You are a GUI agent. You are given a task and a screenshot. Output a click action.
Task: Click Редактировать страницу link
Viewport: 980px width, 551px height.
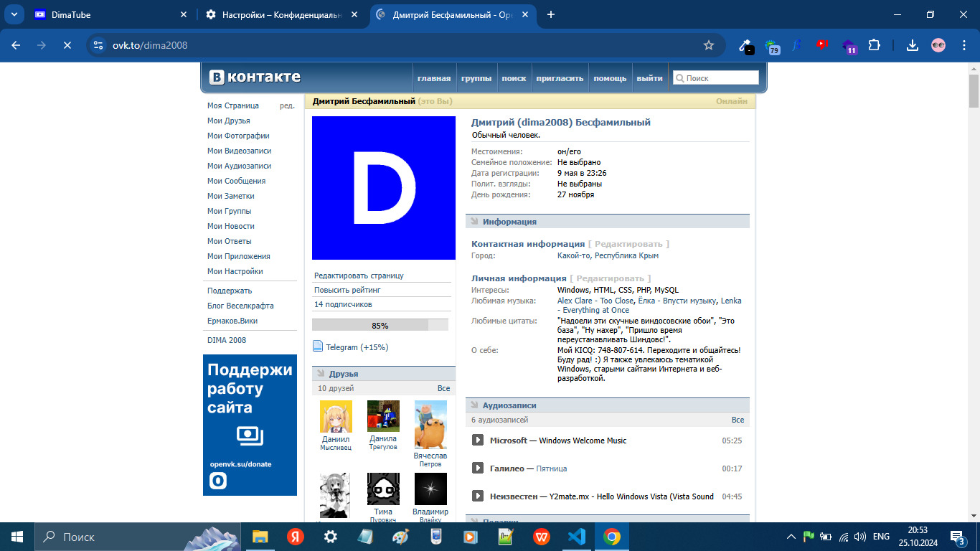click(359, 275)
